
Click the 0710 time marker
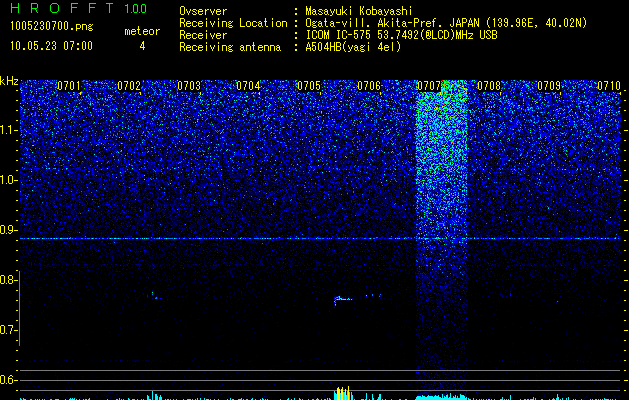point(609,86)
